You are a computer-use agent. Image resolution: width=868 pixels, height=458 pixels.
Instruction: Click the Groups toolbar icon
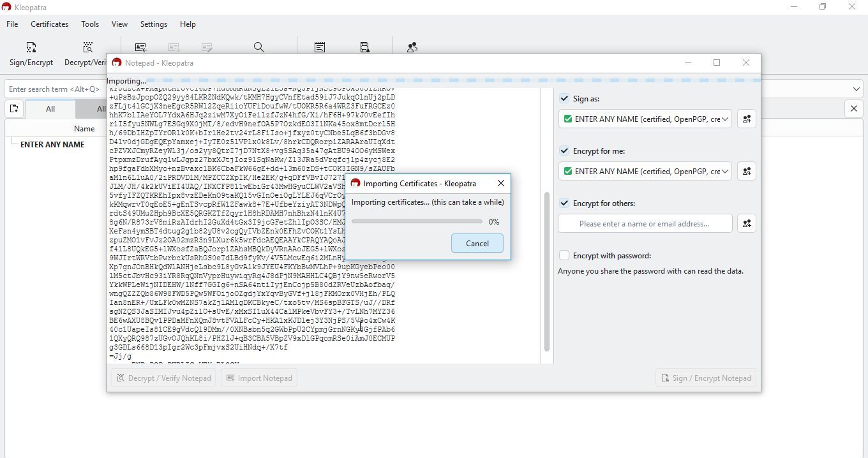[x=412, y=47]
